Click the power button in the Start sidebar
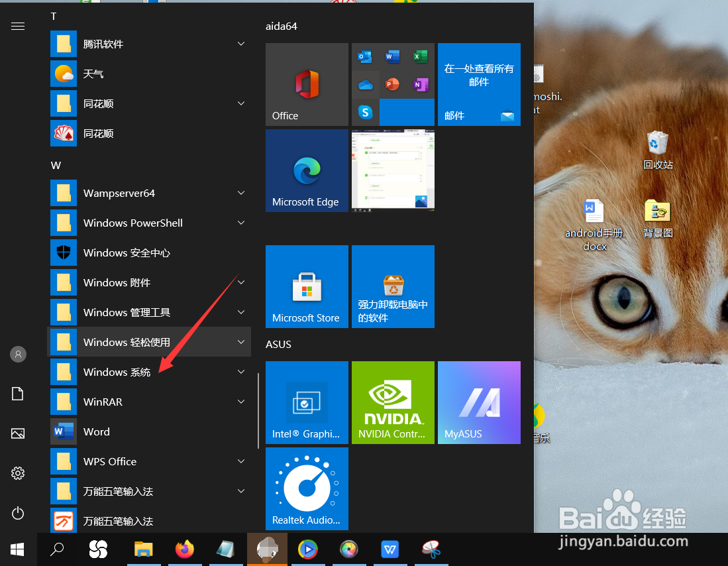Image resolution: width=728 pixels, height=566 pixels. [x=18, y=513]
